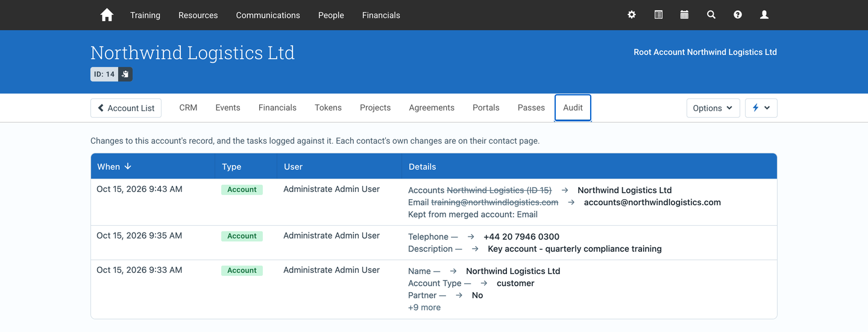Open the Financials menu in top bar
868x332 pixels.
[x=381, y=15]
